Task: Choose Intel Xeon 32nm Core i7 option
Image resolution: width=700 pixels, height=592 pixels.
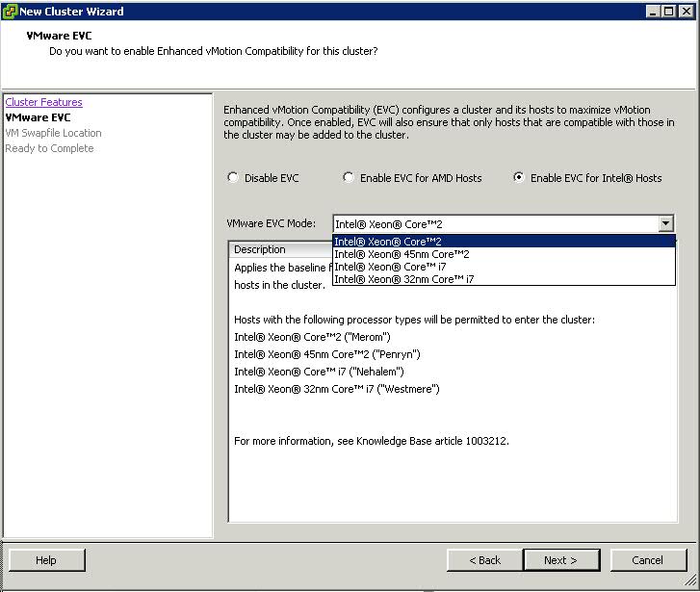Action: 504,279
